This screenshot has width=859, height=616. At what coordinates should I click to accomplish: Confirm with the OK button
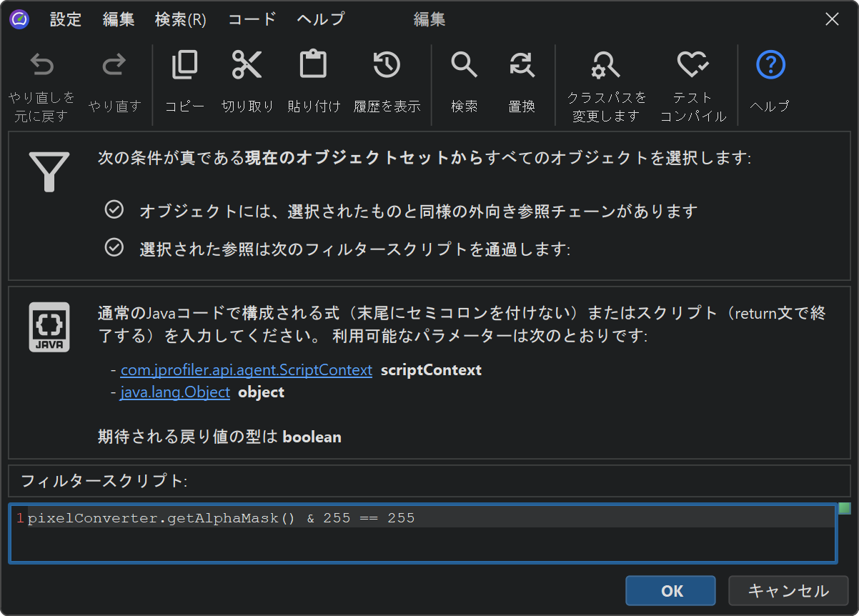coord(670,590)
